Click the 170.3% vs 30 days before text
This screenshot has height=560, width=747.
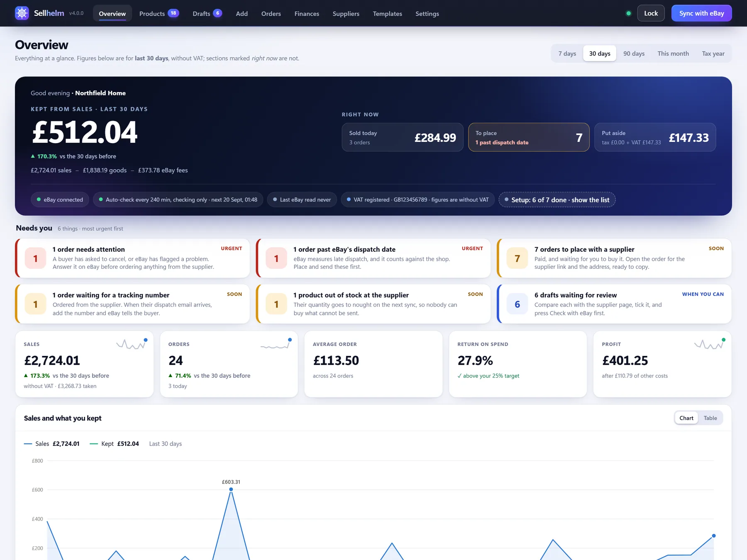pyautogui.click(x=73, y=156)
